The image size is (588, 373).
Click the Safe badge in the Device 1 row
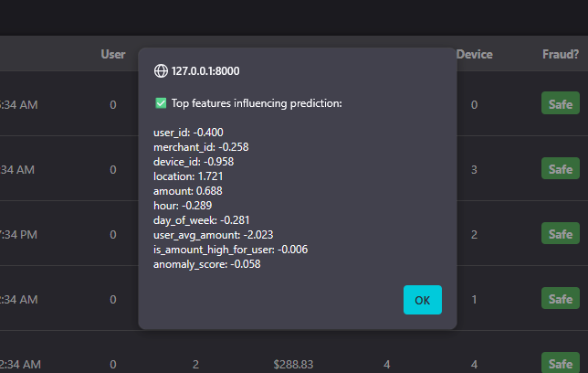click(560, 299)
